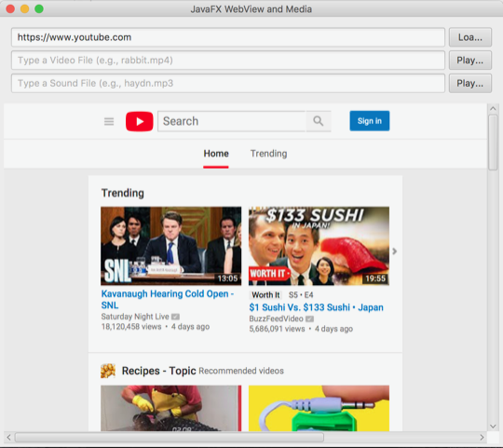Image resolution: width=503 pixels, height=448 pixels.
Task: Click the horizontal scrollbar right arrow
Action: [482, 438]
